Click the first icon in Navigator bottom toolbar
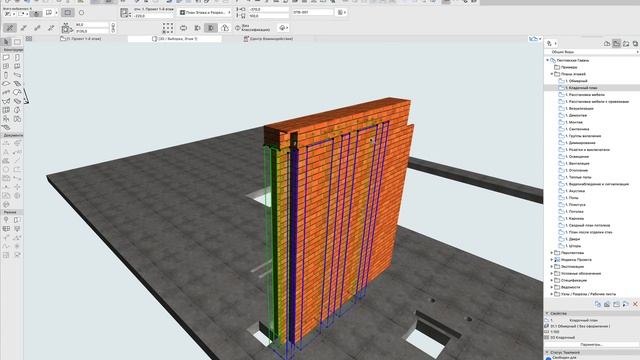Screen dimensions: 640x360 point(598,304)
